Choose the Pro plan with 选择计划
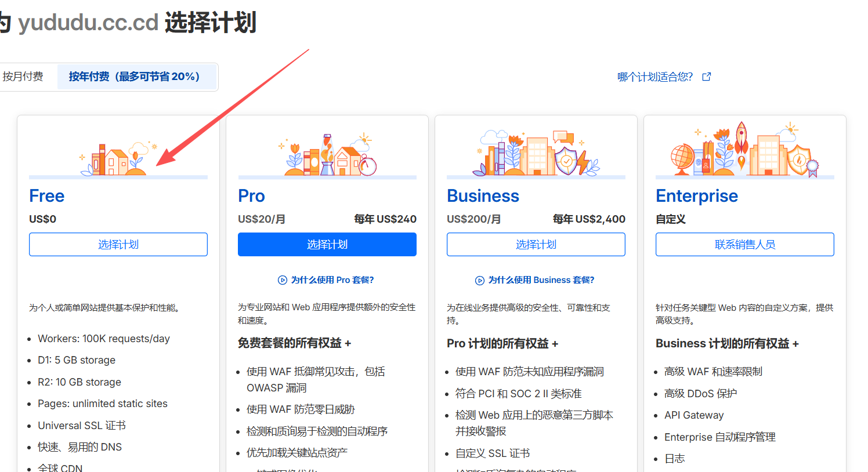 327,244
